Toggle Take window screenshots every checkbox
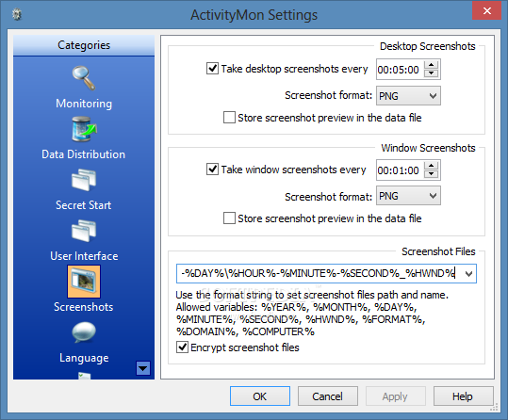This screenshot has width=508, height=420. (213, 170)
